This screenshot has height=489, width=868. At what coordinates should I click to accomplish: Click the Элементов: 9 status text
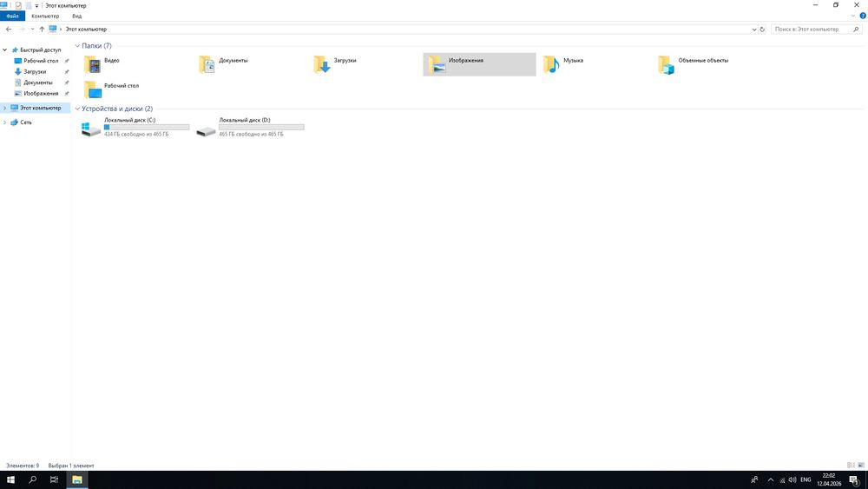(x=23, y=466)
